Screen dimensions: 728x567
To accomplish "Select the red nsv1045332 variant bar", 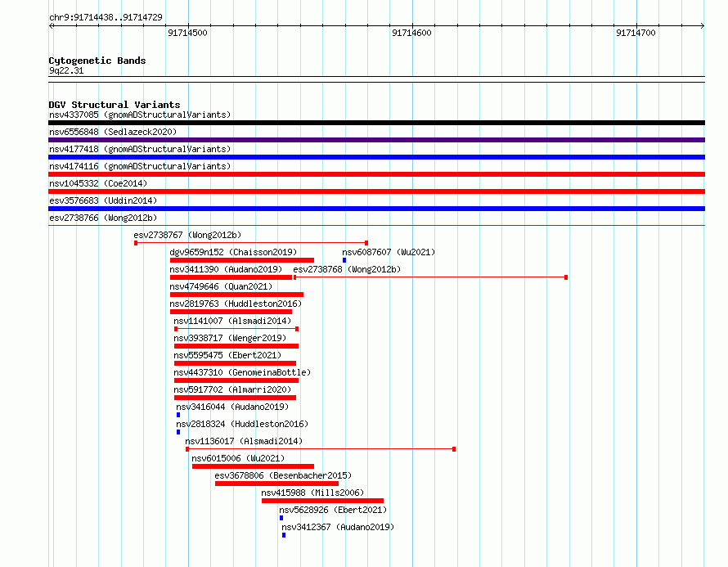I will [376, 191].
